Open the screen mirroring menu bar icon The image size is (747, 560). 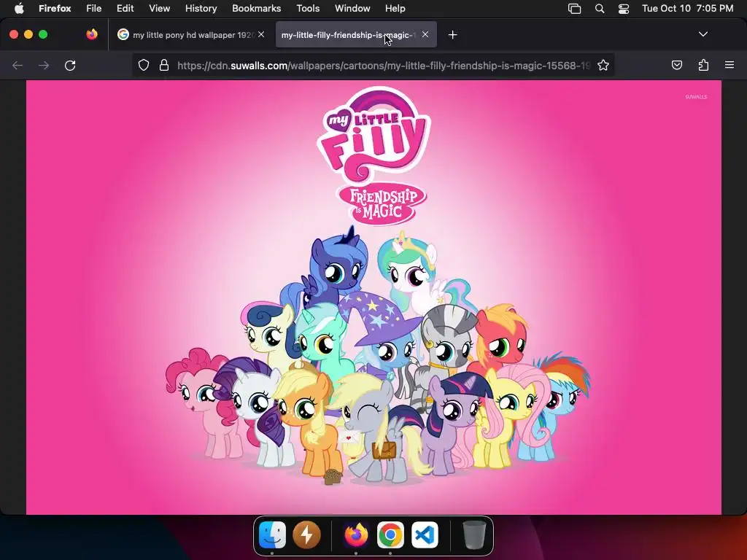point(575,8)
